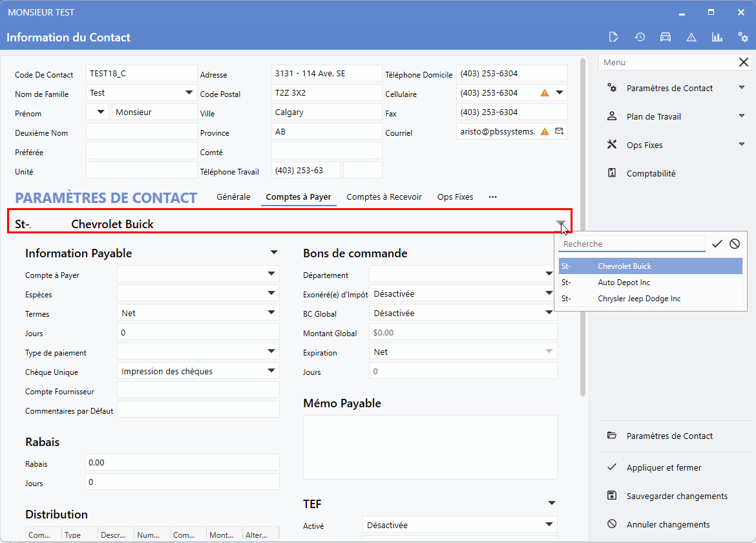This screenshot has height=543, width=756.
Task: Cancel selection with circle-slash icon in popup
Action: pos(734,244)
